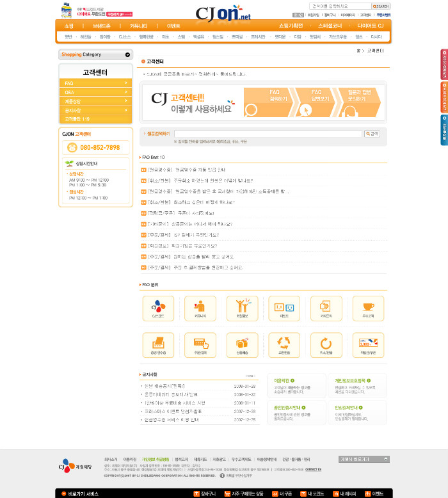
Task: Click the cart icon in the bottom black bar
Action: coord(196,494)
